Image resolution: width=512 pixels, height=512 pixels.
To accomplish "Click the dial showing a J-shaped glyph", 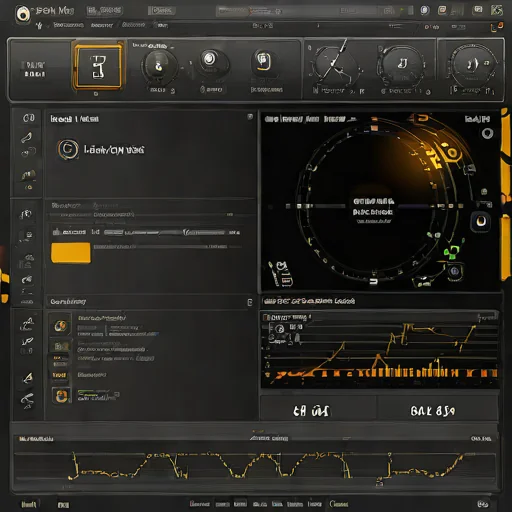I will click(402, 64).
